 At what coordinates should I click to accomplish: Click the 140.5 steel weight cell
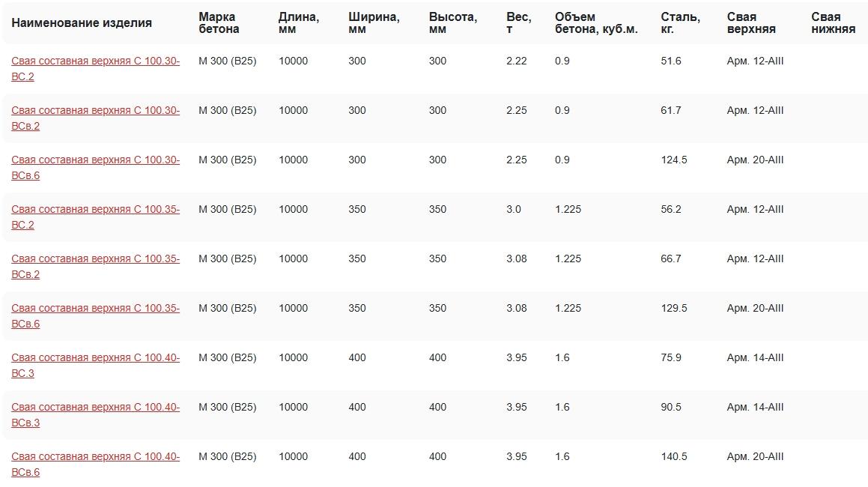click(x=674, y=457)
